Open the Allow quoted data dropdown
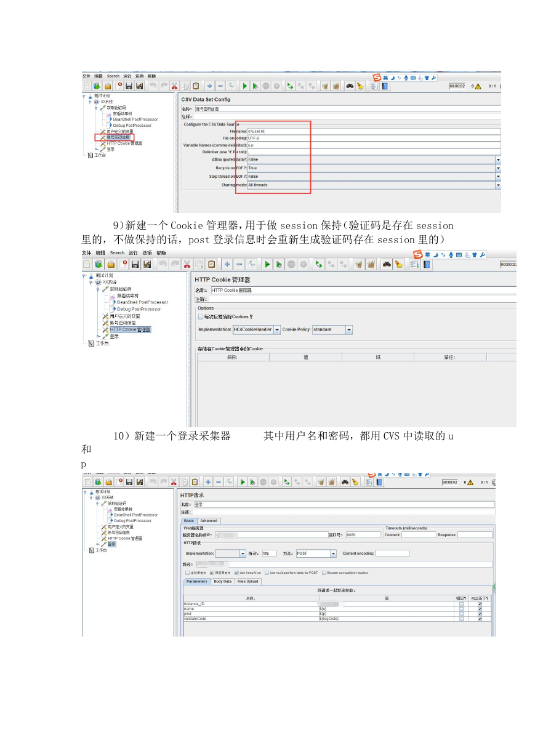This screenshot has width=535, height=756. pyautogui.click(x=497, y=159)
